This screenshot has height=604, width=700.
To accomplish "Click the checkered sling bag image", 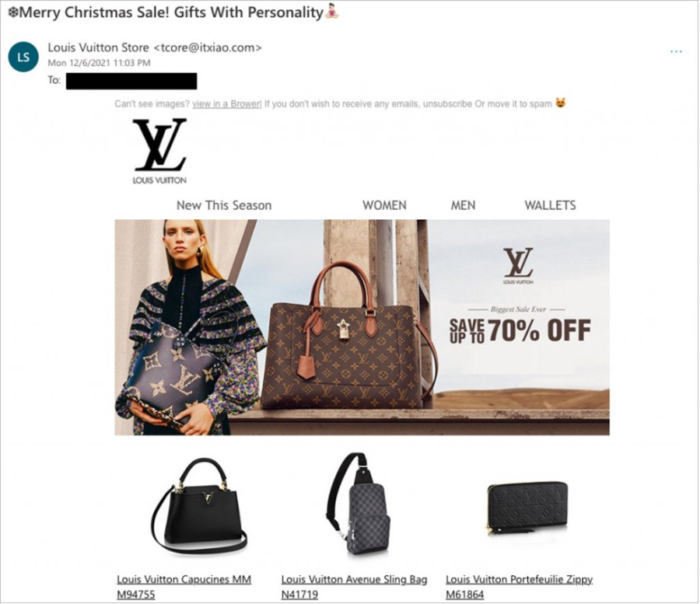I will (x=359, y=504).
